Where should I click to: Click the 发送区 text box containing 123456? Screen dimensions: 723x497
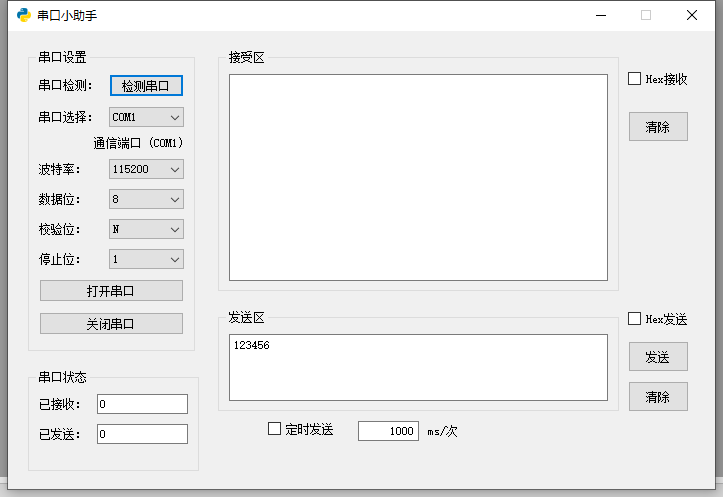[418, 367]
